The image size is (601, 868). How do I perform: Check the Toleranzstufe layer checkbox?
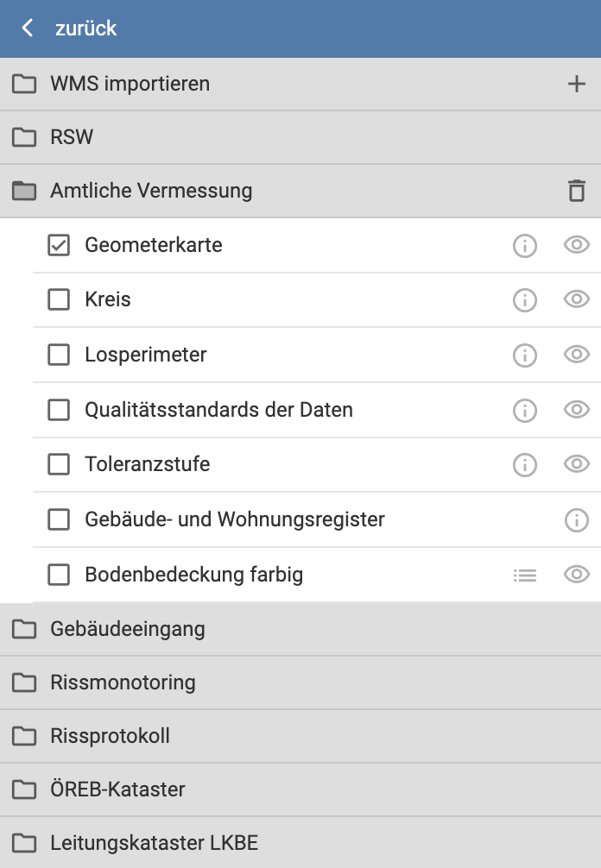pos(59,464)
